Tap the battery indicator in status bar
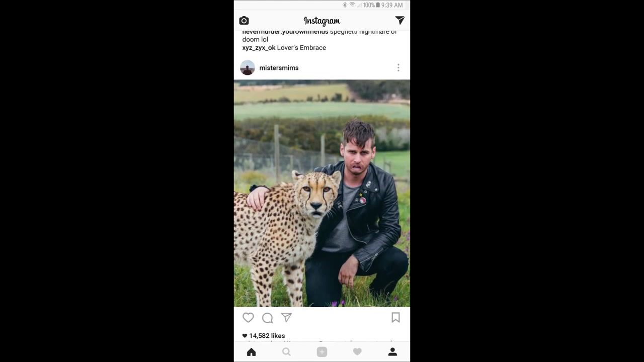644x362 pixels. [378, 5]
